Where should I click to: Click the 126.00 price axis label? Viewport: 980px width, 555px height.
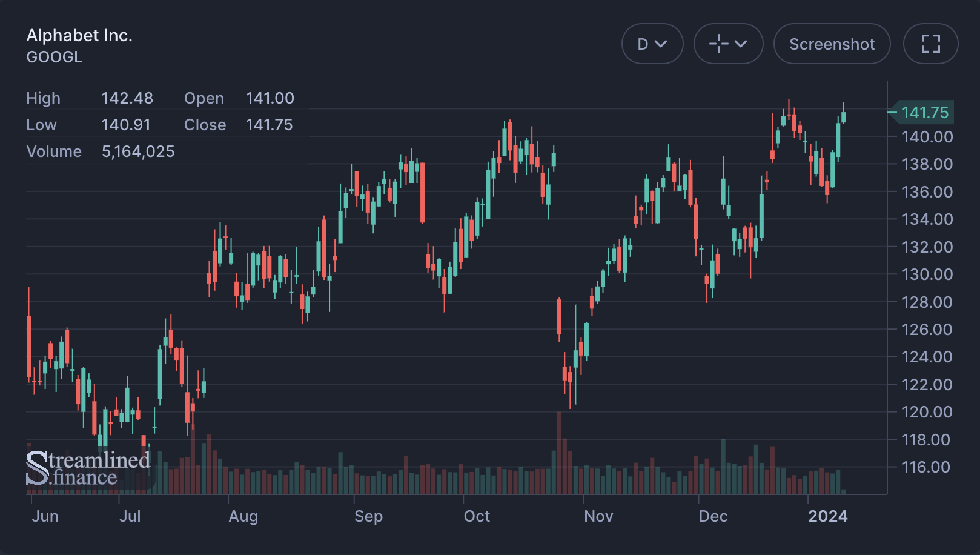tap(927, 330)
